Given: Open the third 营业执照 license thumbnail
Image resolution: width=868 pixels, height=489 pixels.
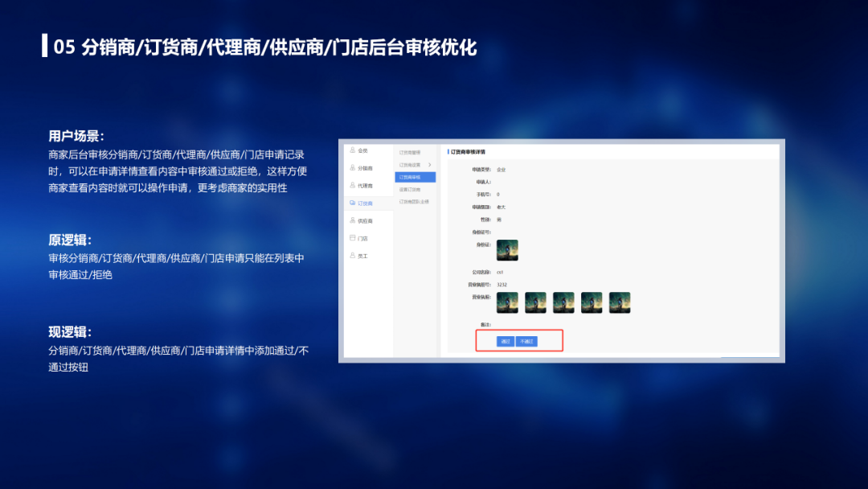Looking at the screenshot, I should pyautogui.click(x=563, y=302).
